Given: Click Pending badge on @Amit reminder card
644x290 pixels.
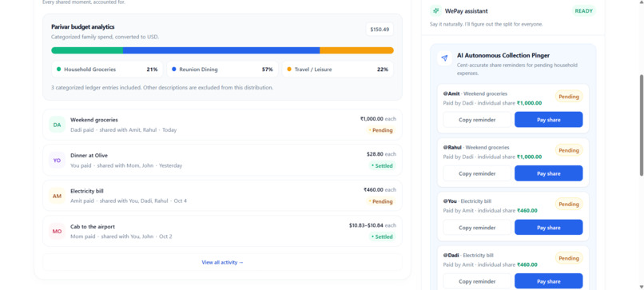Looking at the screenshot, I should tap(569, 97).
